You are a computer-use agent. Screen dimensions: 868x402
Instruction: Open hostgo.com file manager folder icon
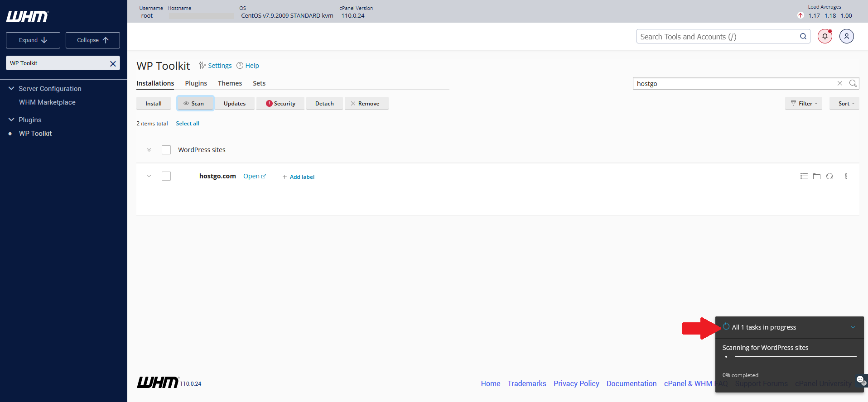(817, 176)
